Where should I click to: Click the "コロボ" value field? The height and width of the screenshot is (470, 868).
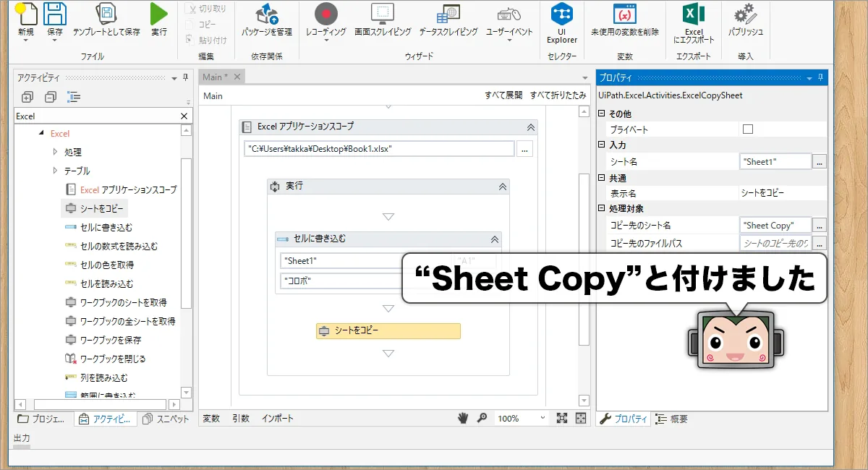341,281
